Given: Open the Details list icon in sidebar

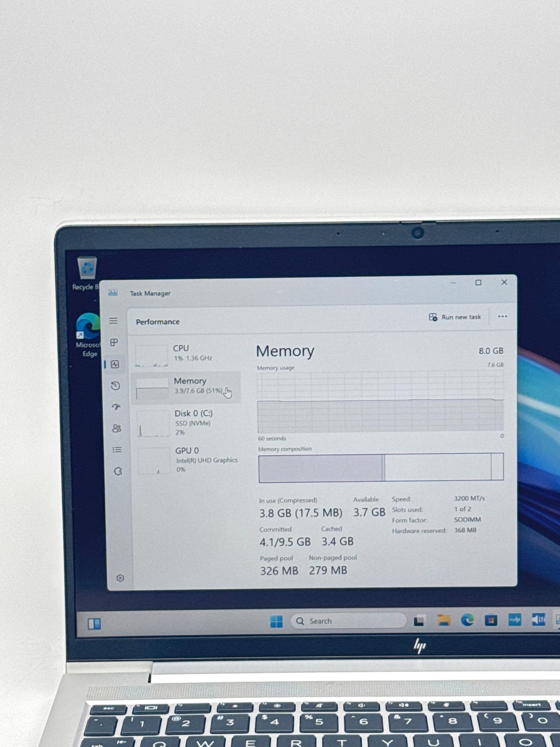Looking at the screenshot, I should click(x=117, y=450).
